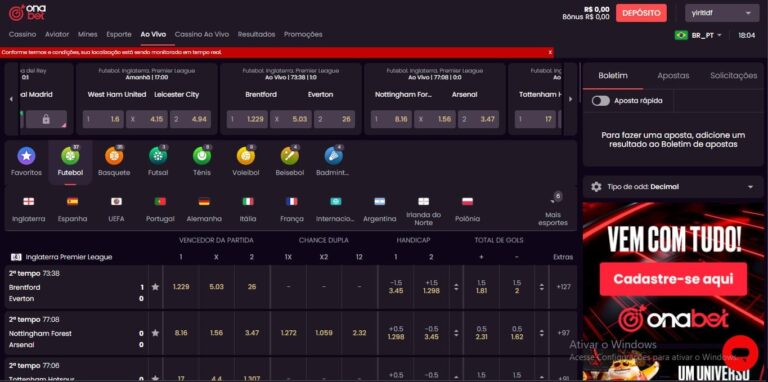Viewport: 768px width, 382px height.
Task: Open Cassino Ao Vivo menu
Action: coord(202,35)
